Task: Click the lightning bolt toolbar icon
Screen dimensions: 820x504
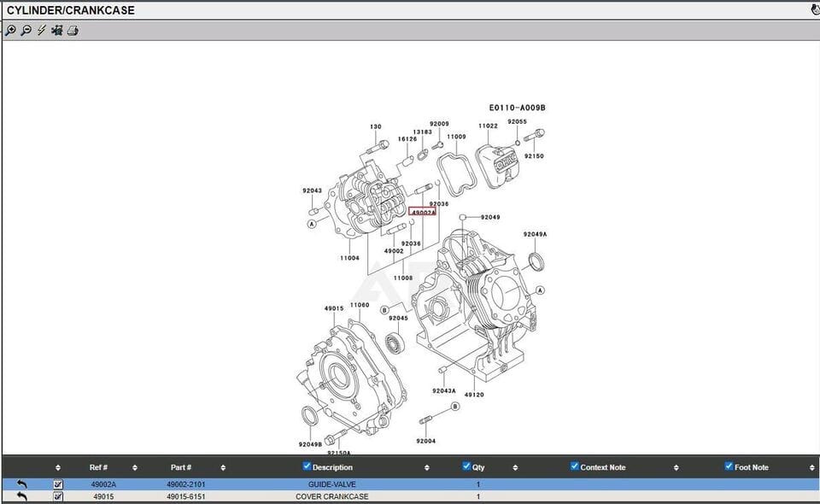Action: pos(41,31)
